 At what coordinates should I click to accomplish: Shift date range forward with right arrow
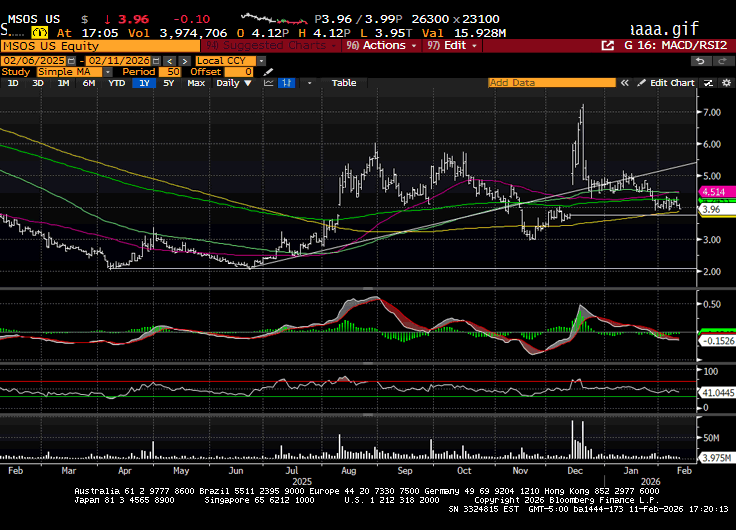pos(184,61)
